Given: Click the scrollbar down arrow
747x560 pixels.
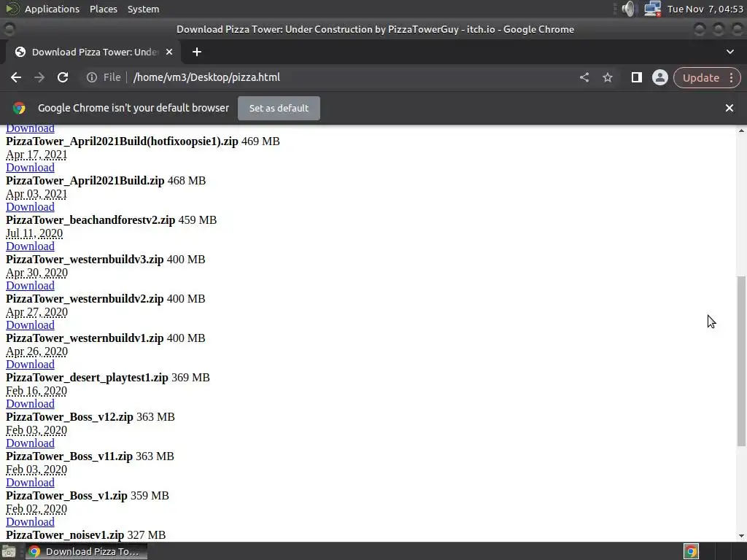Looking at the screenshot, I should pos(741,536).
